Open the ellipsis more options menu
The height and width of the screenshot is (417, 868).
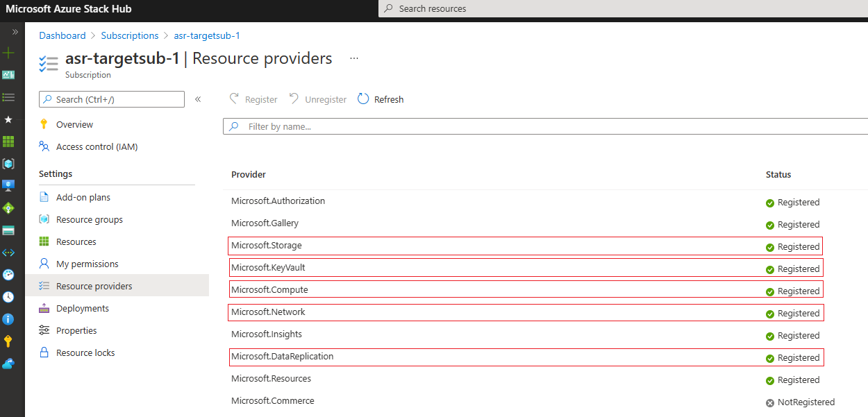tap(354, 58)
